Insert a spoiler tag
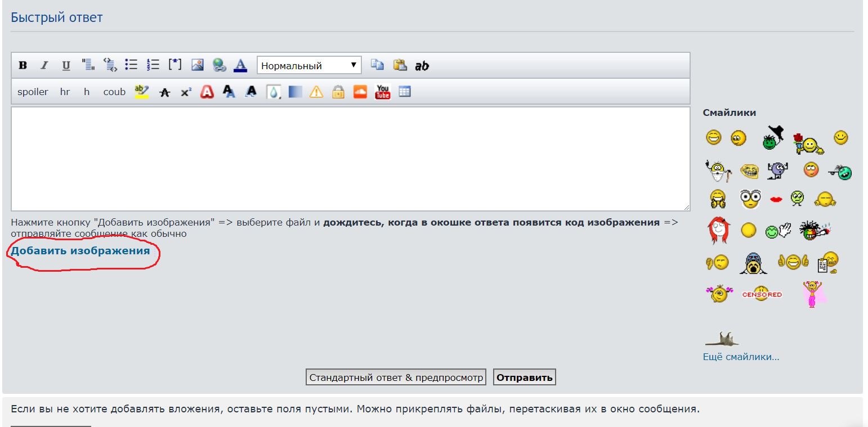The width and height of the screenshot is (868, 427). [x=33, y=92]
